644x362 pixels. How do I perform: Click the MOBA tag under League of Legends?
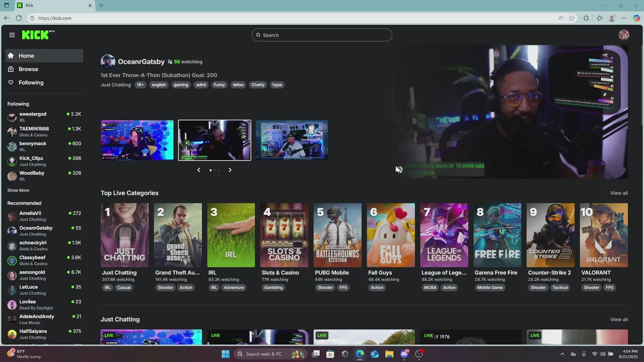430,288
